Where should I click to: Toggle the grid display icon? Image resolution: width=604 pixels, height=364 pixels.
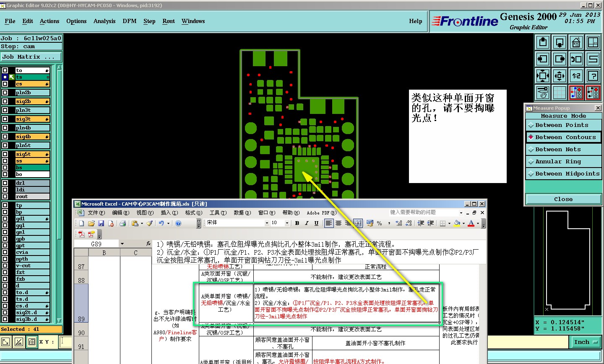point(560,93)
